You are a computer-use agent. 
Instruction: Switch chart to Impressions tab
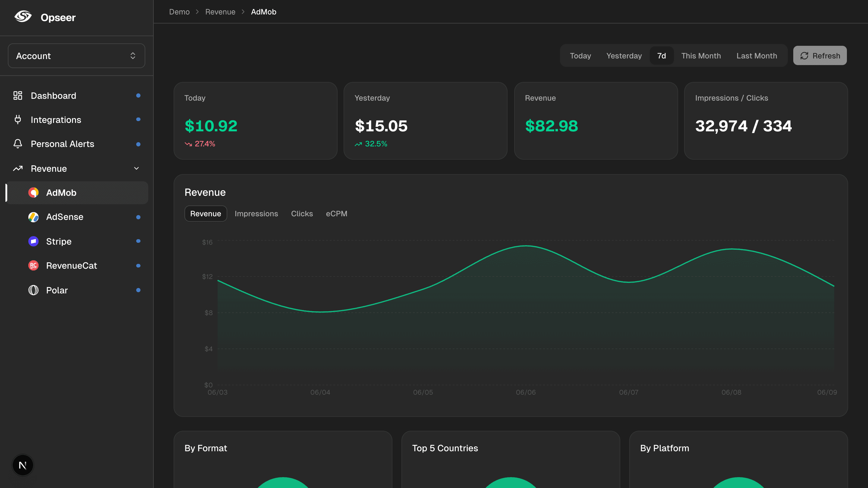(x=256, y=214)
